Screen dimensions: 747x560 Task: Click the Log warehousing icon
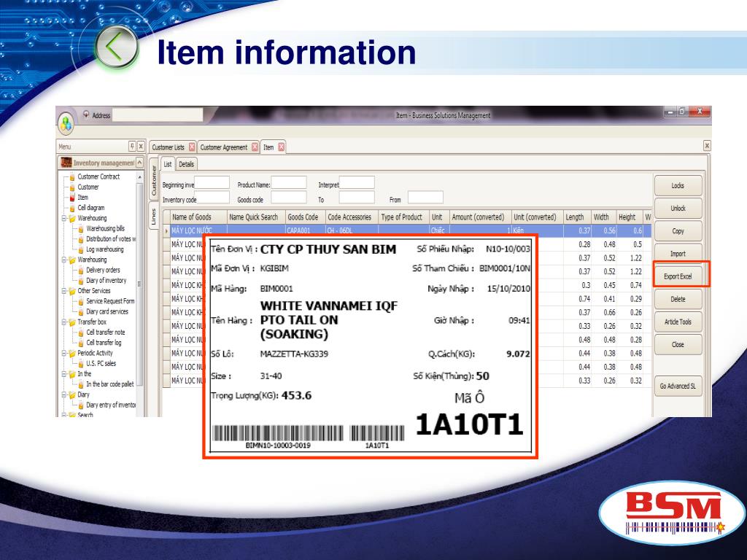(x=81, y=249)
